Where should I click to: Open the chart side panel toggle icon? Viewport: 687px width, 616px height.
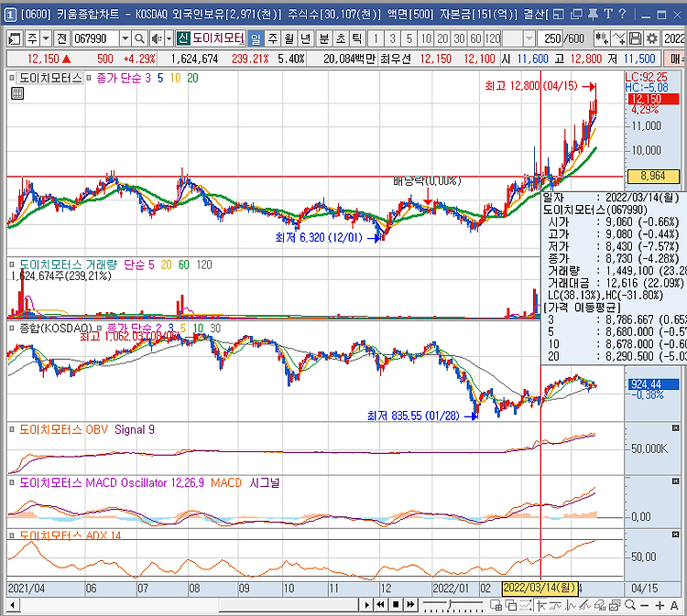tap(14, 39)
